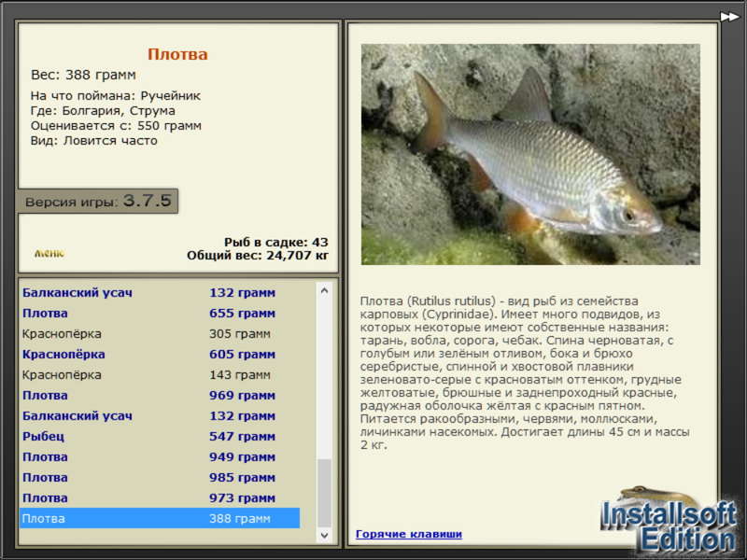Select Краснопёрка 143 грамм entry
Viewport: 747px width, 560px height.
pos(160,375)
